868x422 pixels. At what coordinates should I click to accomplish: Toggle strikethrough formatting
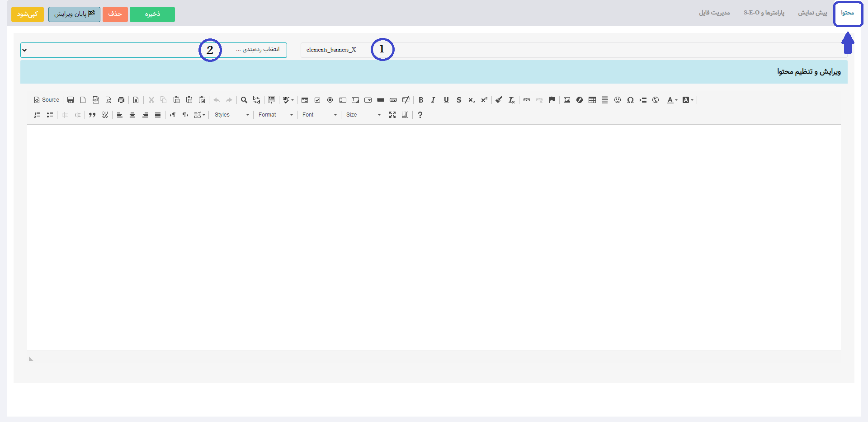(x=459, y=100)
